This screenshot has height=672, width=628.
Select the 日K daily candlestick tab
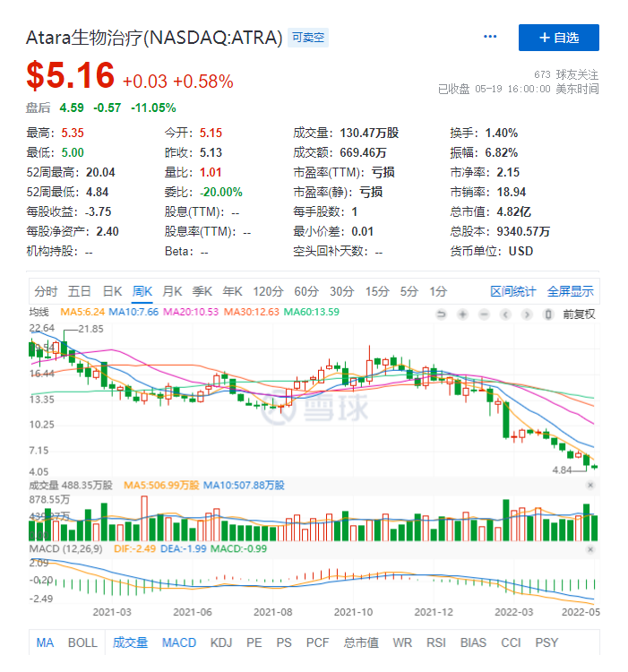pyautogui.click(x=112, y=291)
